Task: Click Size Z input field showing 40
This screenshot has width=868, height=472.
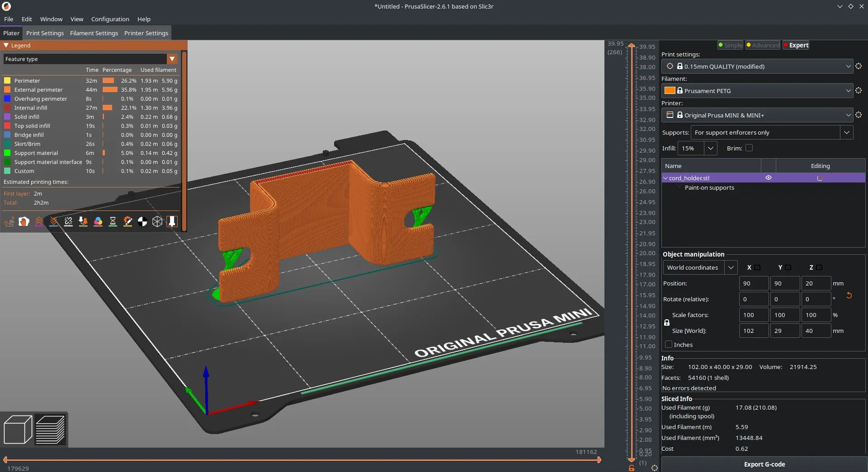Action: 816,331
